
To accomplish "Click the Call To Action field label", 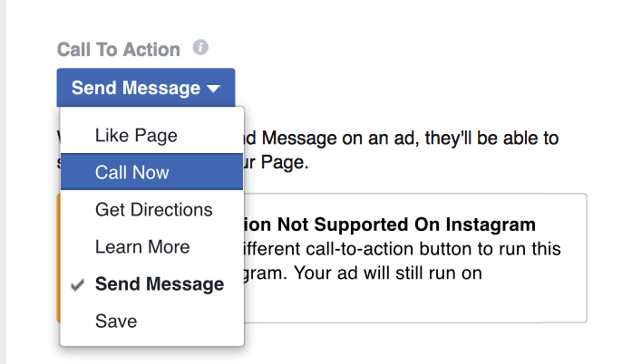I will [118, 50].
